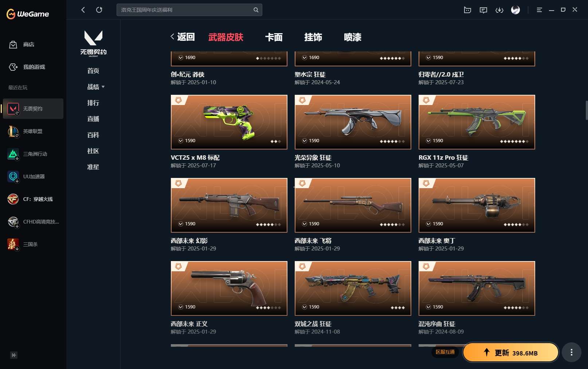
Task: Click 返回 to go back
Action: (x=183, y=37)
